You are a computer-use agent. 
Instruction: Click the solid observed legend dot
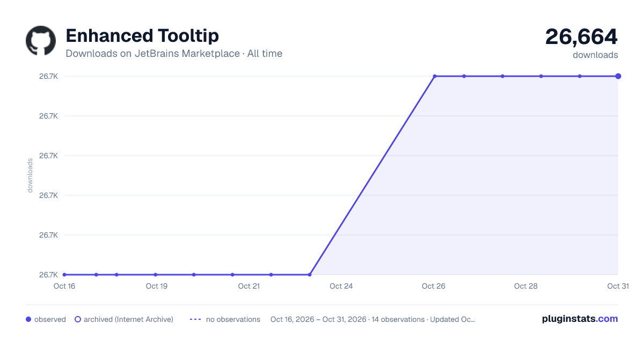(x=28, y=319)
